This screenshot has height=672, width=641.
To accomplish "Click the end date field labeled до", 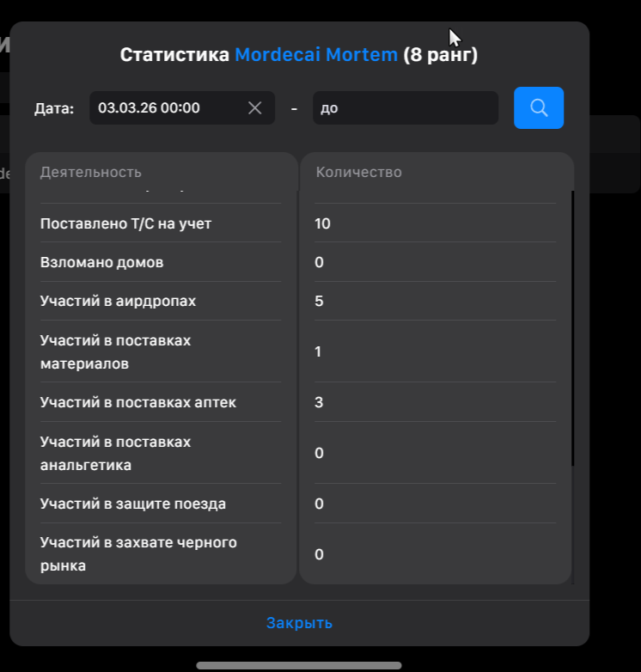I will (x=405, y=108).
